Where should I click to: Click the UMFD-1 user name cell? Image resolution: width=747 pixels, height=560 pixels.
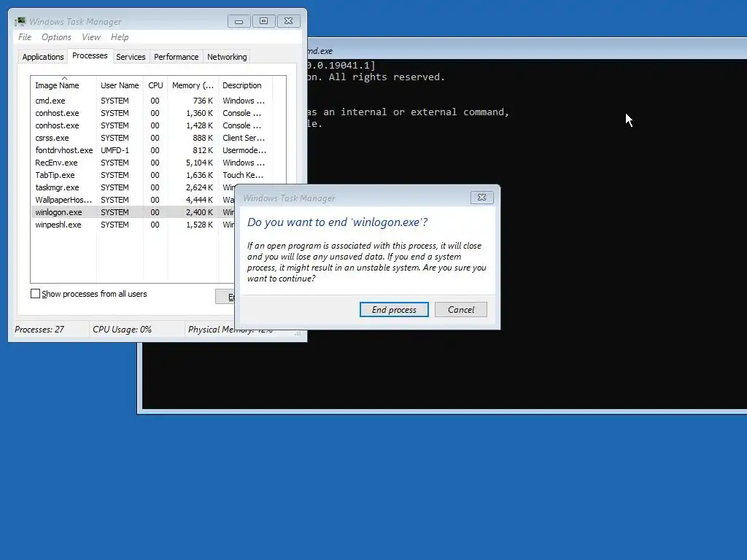pos(115,150)
